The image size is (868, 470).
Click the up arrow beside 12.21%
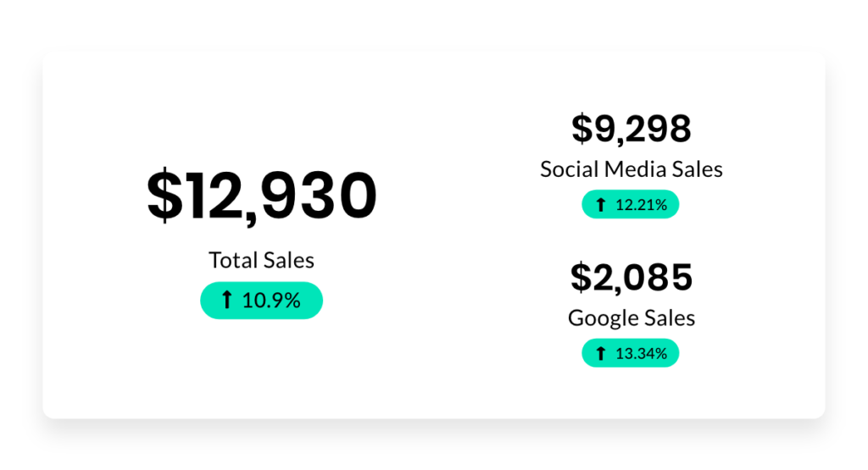[601, 205]
